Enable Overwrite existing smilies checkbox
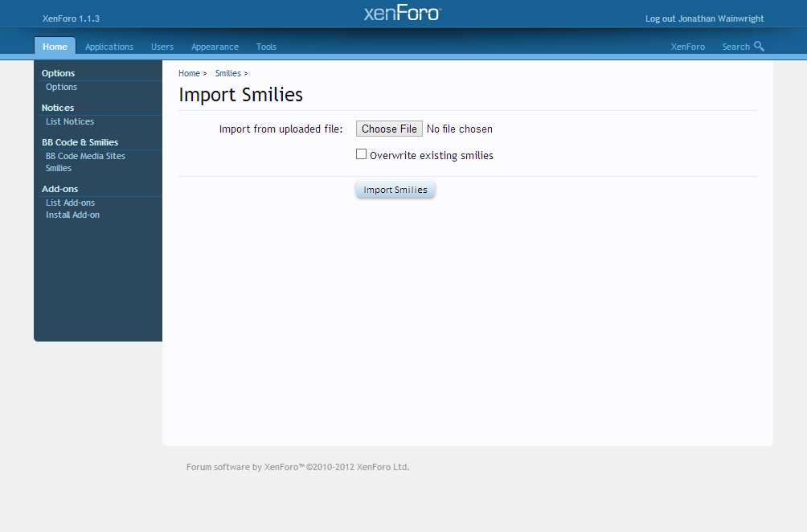807x532 pixels. [x=362, y=154]
